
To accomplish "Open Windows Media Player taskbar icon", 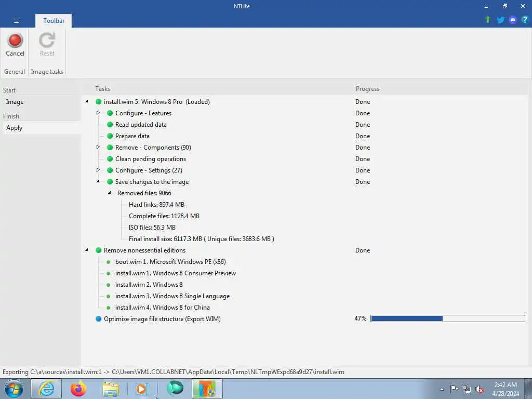I will 142,389.
